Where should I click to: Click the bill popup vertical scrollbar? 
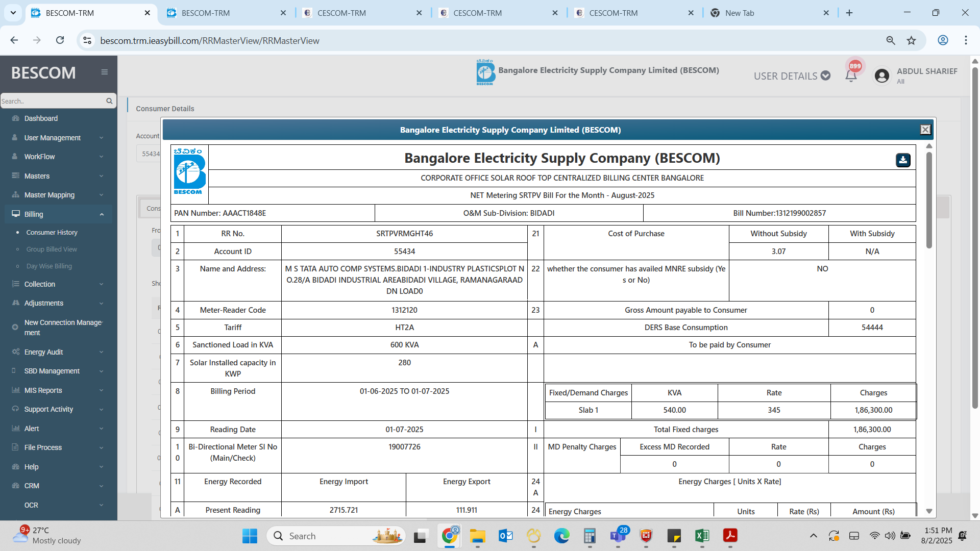tap(929, 200)
